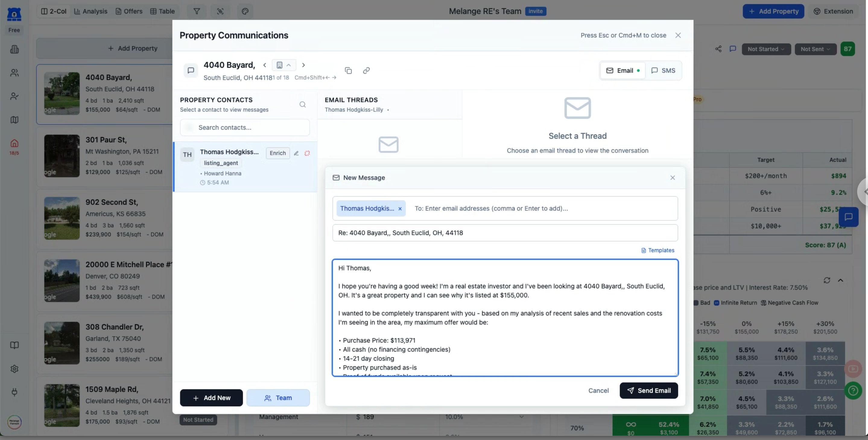This screenshot has height=440, width=868.
Task: Click the share icon near the Not Started status
Action: point(718,49)
